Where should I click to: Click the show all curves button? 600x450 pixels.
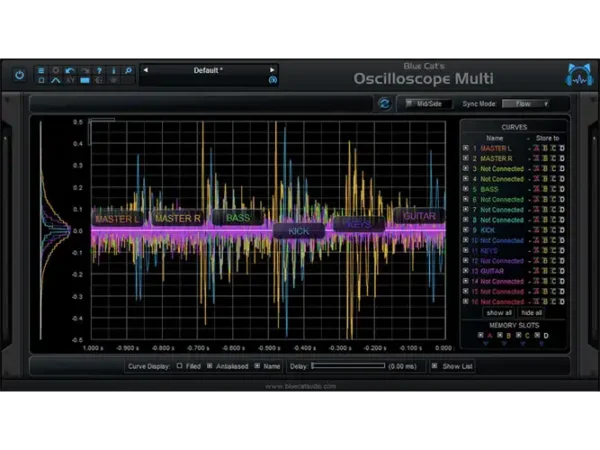pos(499,313)
